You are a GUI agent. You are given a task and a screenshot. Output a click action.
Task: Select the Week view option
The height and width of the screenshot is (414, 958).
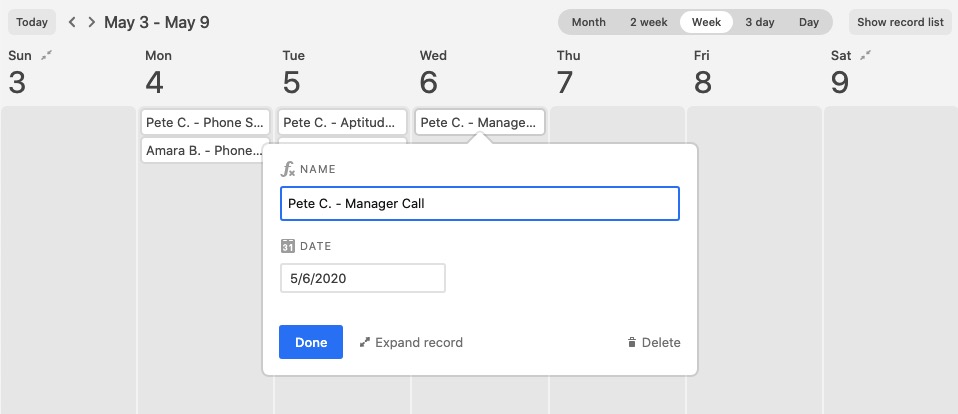point(706,22)
